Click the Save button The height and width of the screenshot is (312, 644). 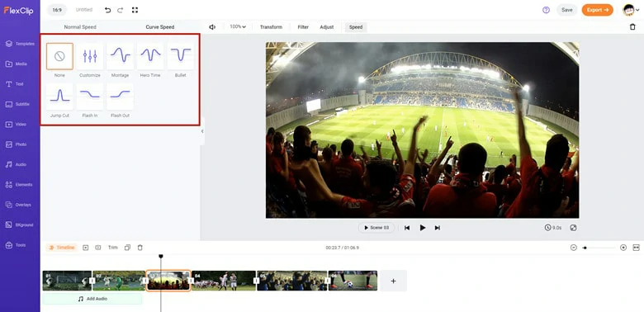[566, 10]
